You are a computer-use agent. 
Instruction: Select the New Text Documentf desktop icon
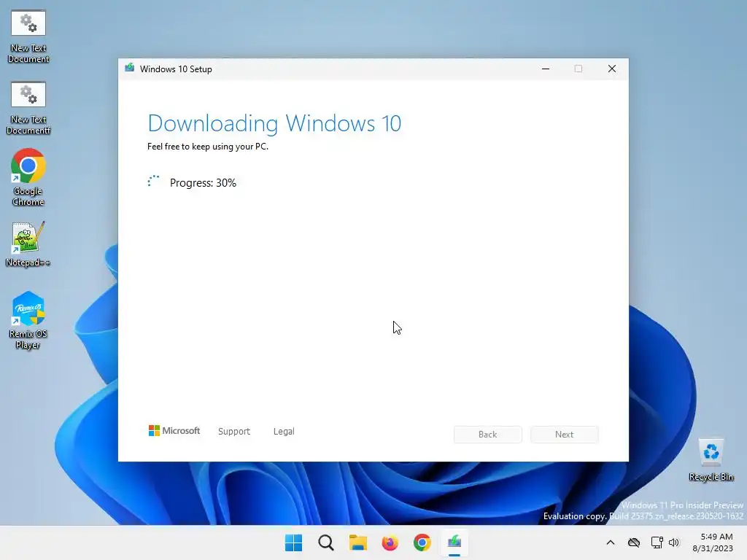coord(28,108)
